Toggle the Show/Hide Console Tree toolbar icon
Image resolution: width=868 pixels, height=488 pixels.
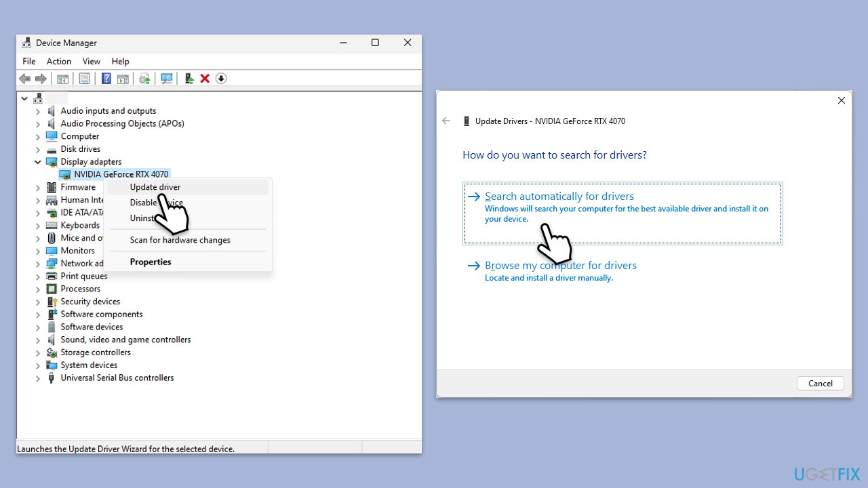tap(62, 78)
